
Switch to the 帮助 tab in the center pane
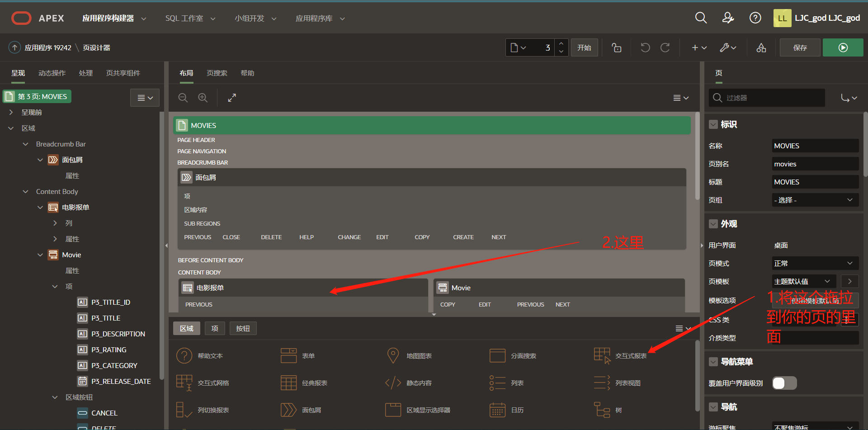pos(247,73)
